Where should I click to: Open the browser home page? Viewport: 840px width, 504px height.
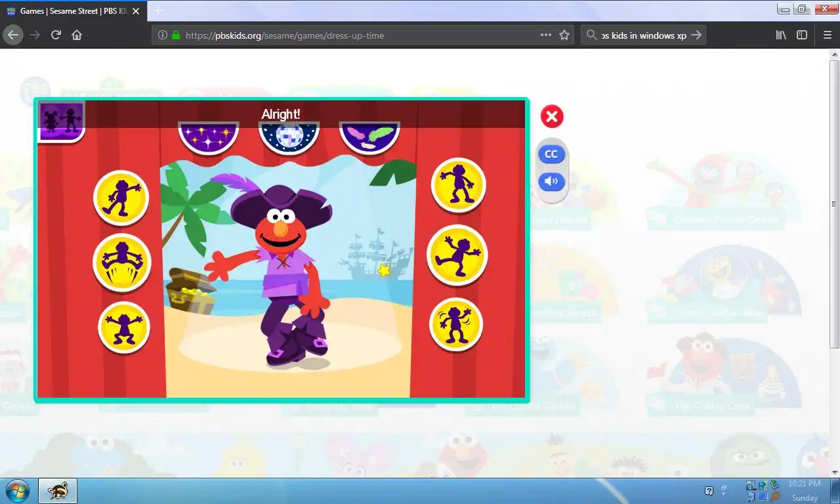coord(77,35)
